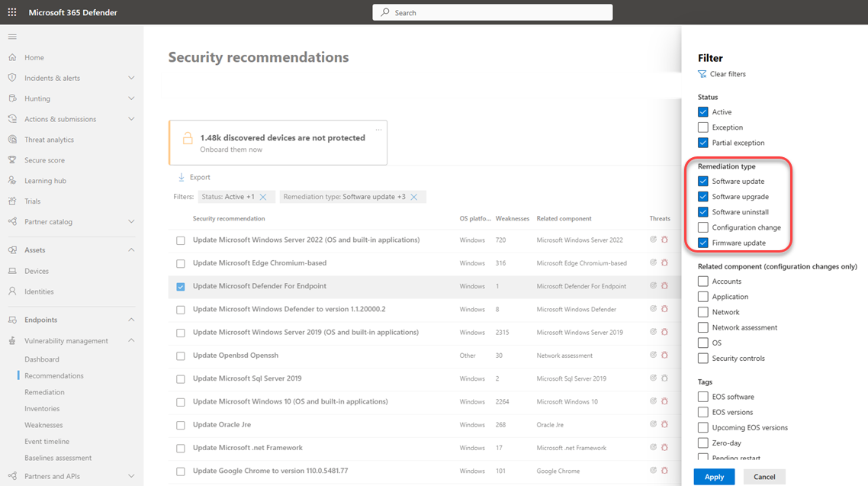The height and width of the screenshot is (486, 868).
Task: Click the Threat analytics sidebar icon
Action: [x=12, y=140]
